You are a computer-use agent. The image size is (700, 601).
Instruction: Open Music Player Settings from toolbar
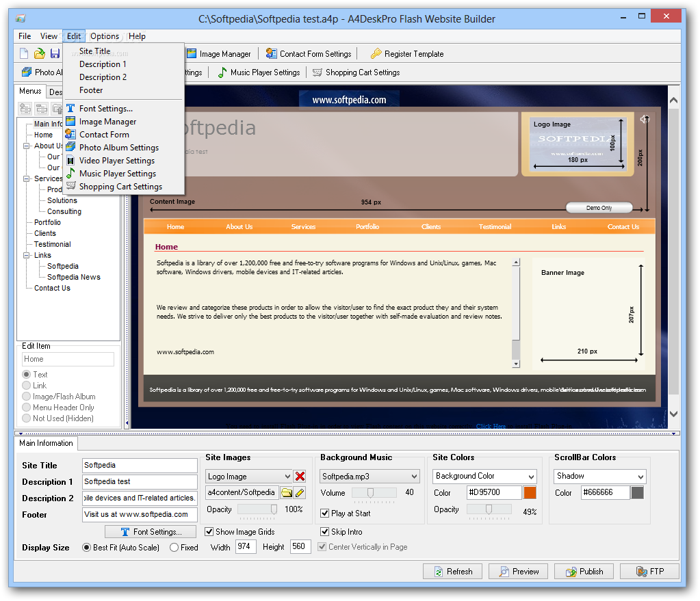click(259, 72)
